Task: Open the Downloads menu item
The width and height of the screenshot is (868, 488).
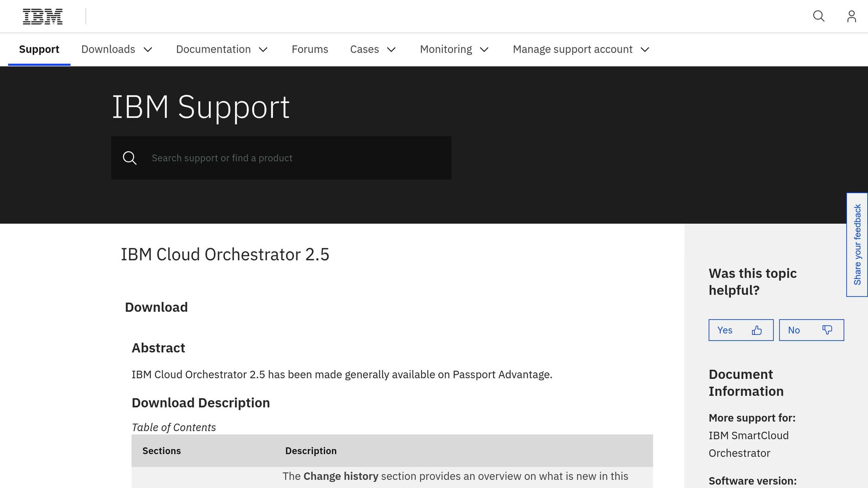Action: click(x=108, y=50)
